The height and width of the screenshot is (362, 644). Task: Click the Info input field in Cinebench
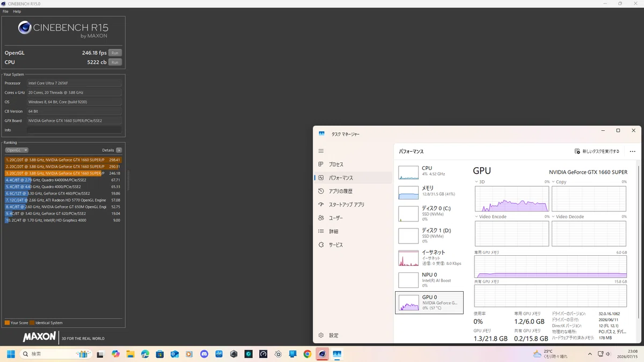(74, 130)
